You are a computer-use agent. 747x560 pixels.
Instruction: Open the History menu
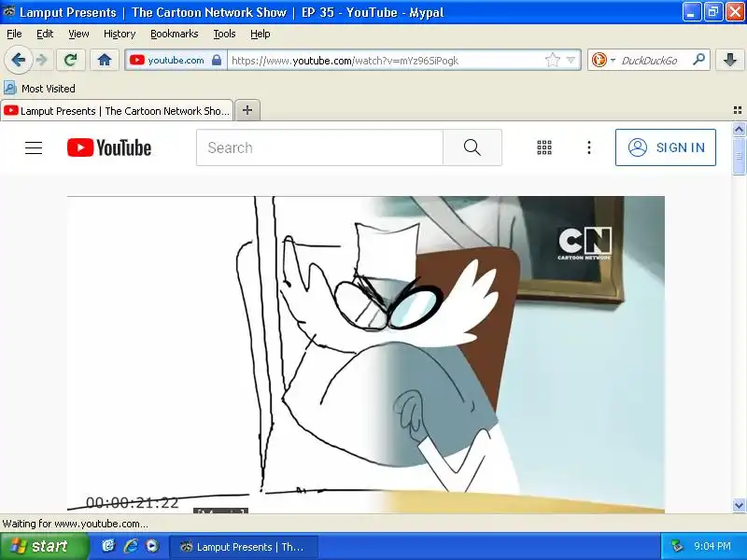point(120,34)
